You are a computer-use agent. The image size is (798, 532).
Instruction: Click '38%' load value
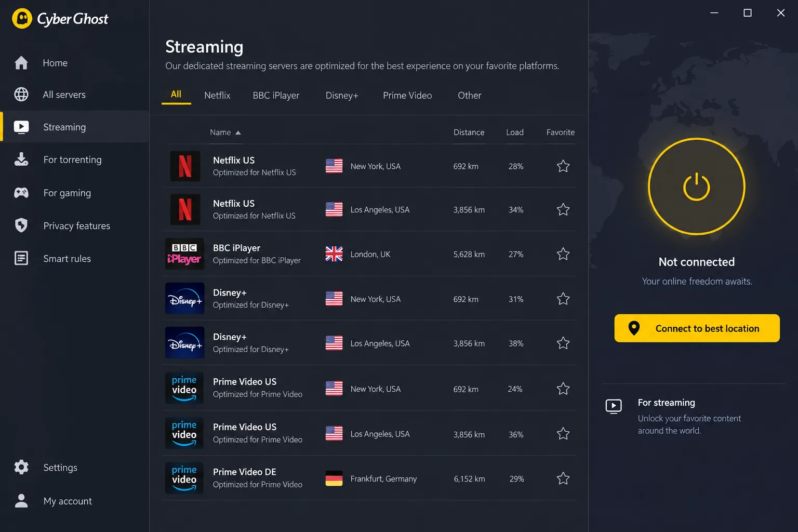point(516,343)
